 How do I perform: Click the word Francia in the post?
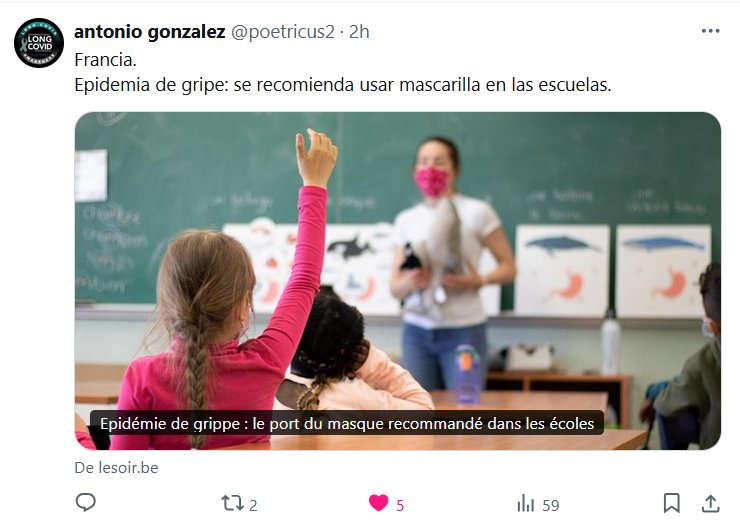105,60
